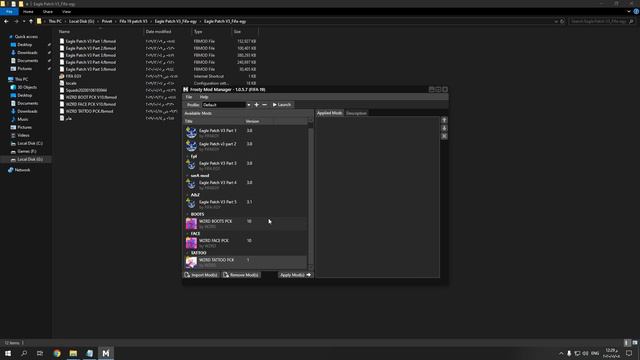Image resolution: width=640 pixels, height=360 pixels.
Task: Add a new profile with the plus icon
Action: (x=256, y=105)
